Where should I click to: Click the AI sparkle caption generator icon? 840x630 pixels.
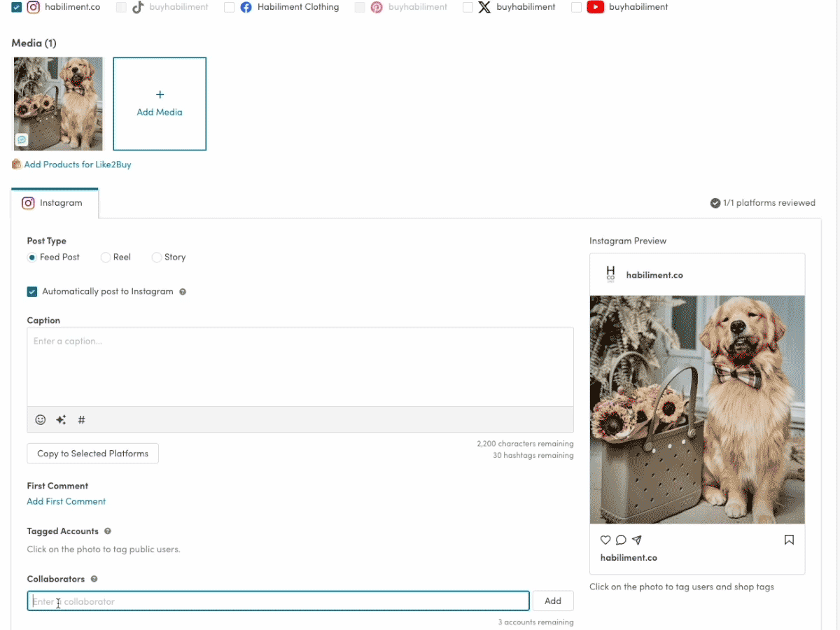(x=61, y=420)
